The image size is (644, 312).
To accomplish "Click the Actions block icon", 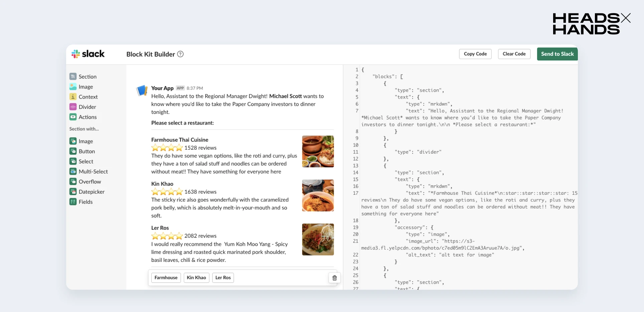I will click(x=73, y=117).
